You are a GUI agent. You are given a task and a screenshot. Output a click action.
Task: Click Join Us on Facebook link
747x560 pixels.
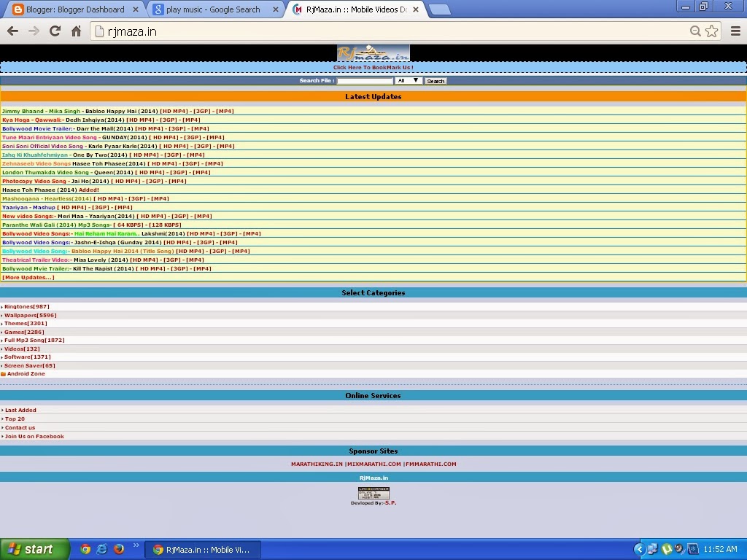point(34,436)
